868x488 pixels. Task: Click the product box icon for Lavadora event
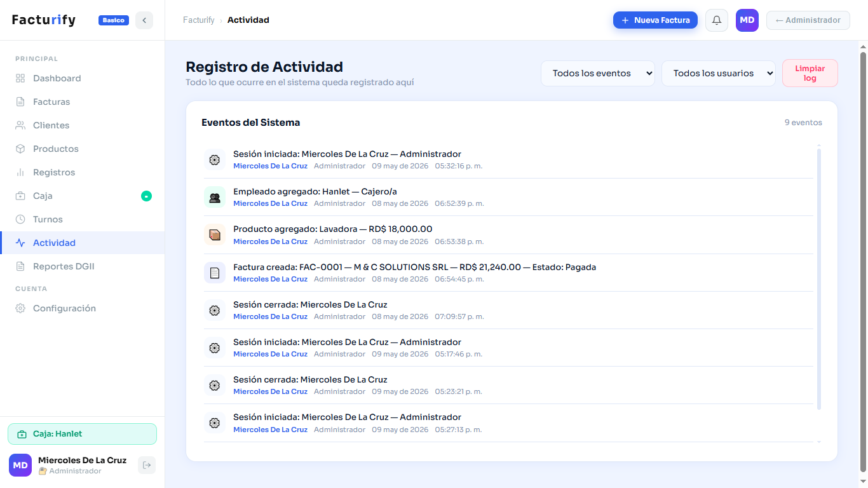(215, 235)
